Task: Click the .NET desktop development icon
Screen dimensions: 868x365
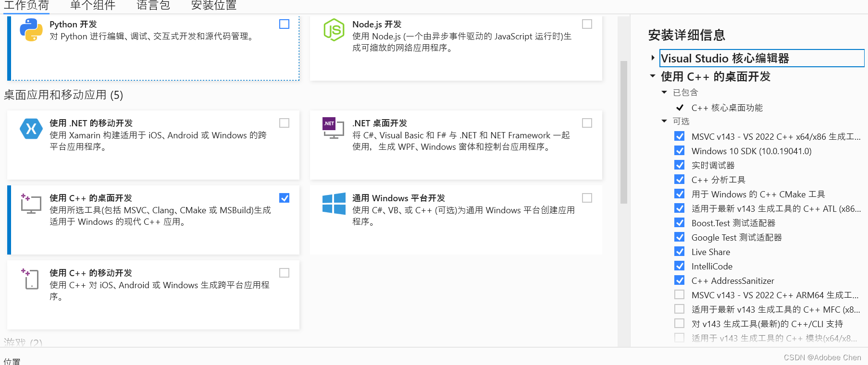Action: tap(333, 128)
